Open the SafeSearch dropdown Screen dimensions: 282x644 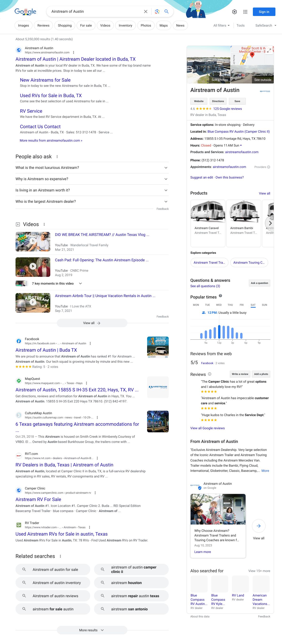(x=266, y=25)
